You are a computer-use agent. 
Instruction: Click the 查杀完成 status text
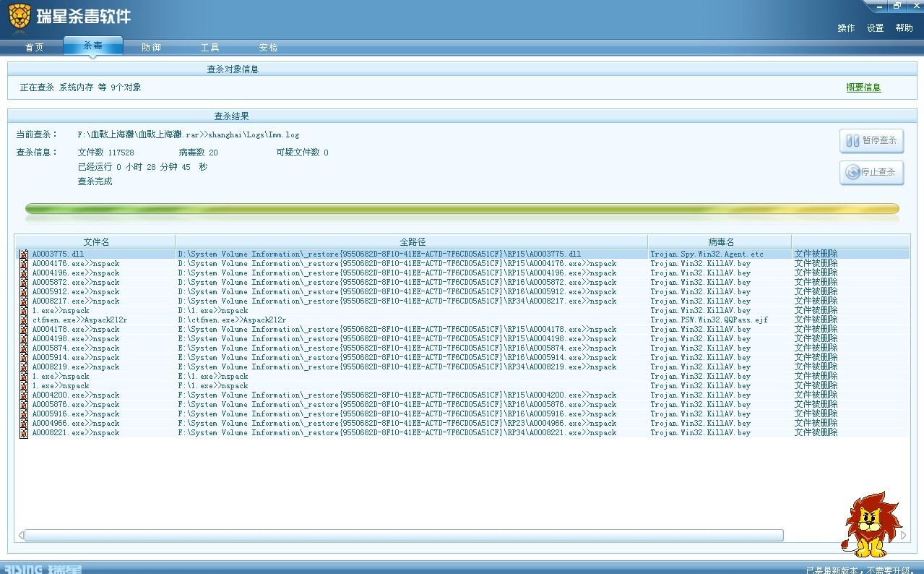coord(95,181)
